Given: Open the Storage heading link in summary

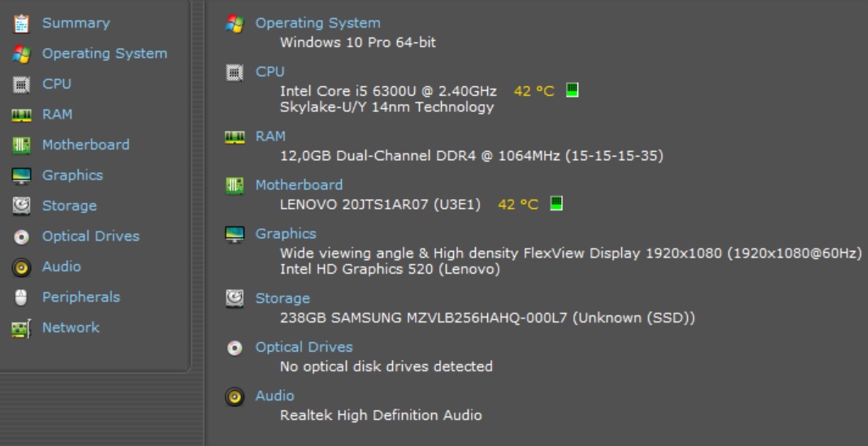Looking at the screenshot, I should click(x=283, y=298).
